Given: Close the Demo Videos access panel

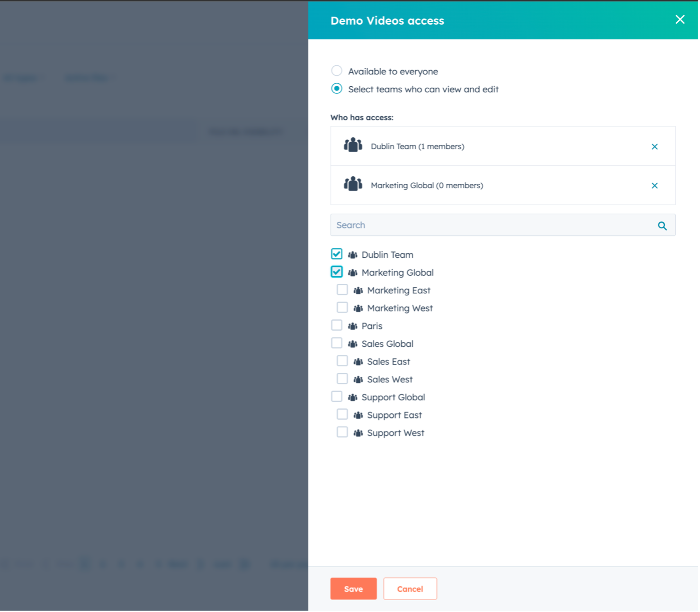Looking at the screenshot, I should tap(681, 19).
